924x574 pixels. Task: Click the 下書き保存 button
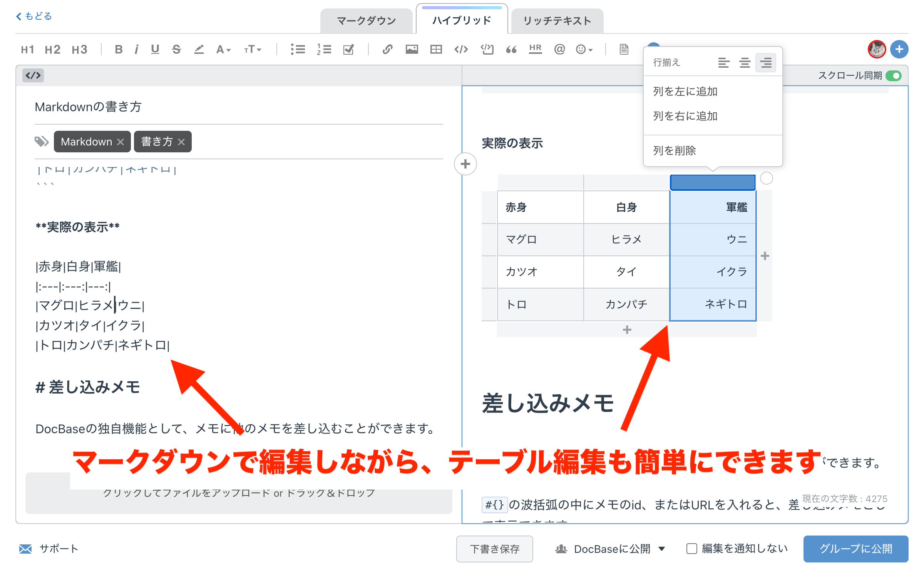[x=495, y=549]
